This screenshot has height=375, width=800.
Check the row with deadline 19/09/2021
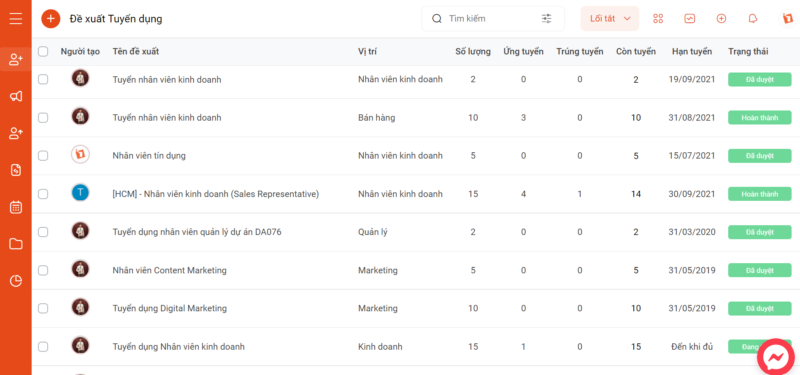(43, 80)
